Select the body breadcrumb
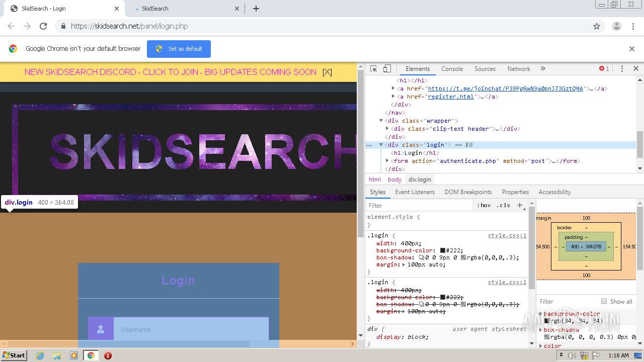The height and width of the screenshot is (362, 644). click(x=394, y=179)
